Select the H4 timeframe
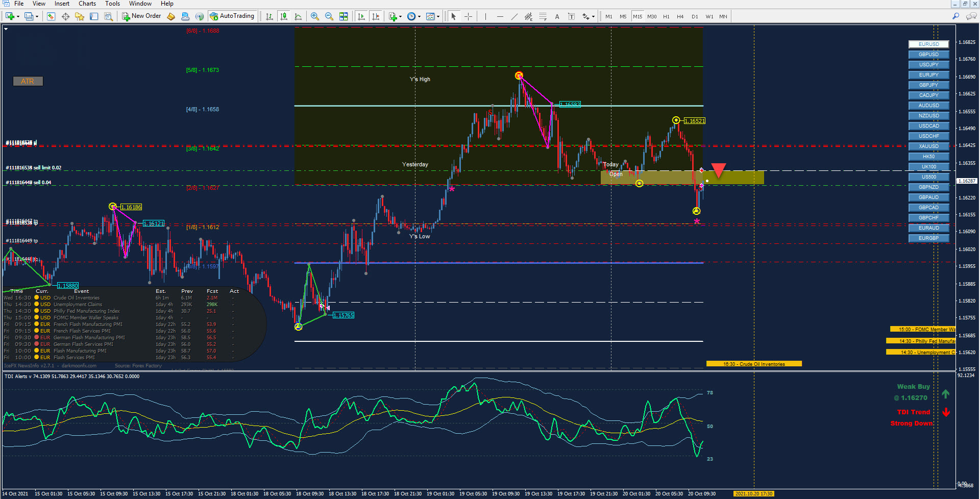This screenshot has height=499, width=980. tap(680, 16)
